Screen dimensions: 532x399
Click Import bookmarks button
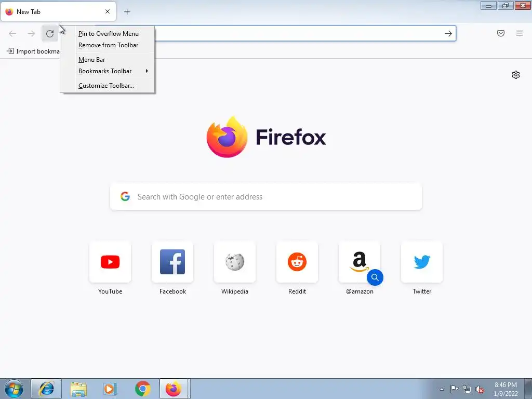tap(33, 51)
